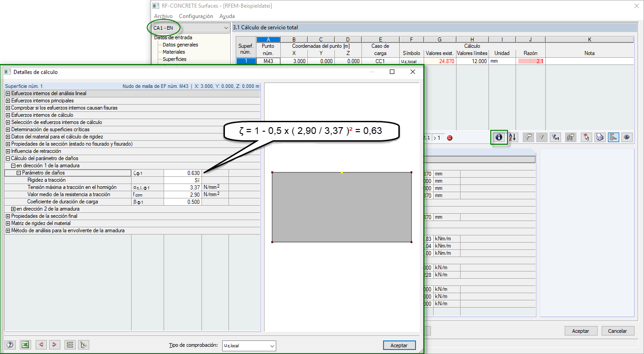Viewport: 644px width, 354px height.
Task: Select point cell M43 in results table
Action: [x=268, y=61]
